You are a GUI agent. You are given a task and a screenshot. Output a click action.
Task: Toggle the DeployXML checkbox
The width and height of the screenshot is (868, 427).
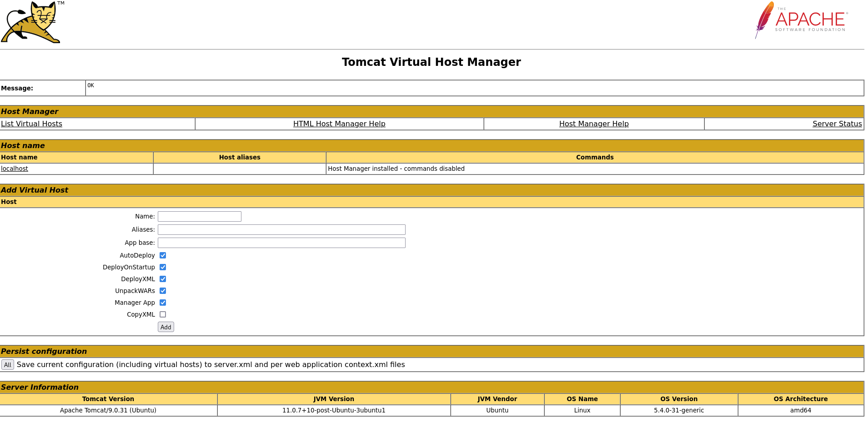[163, 279]
